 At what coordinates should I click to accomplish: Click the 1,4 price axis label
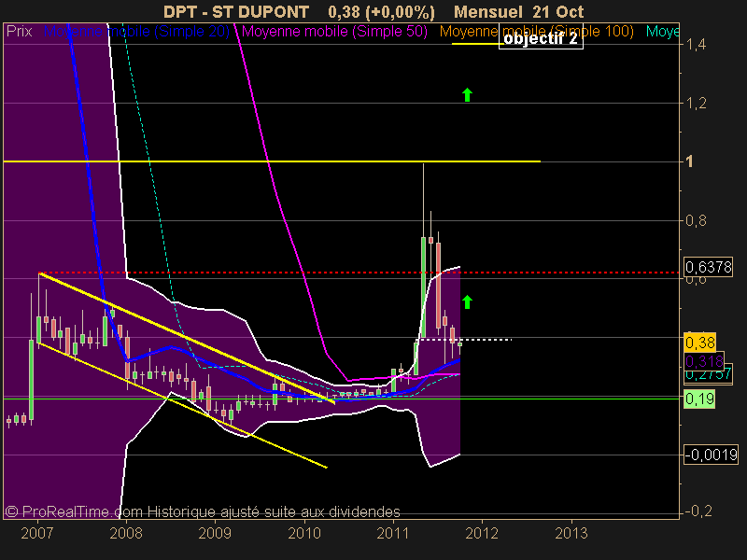(x=696, y=45)
